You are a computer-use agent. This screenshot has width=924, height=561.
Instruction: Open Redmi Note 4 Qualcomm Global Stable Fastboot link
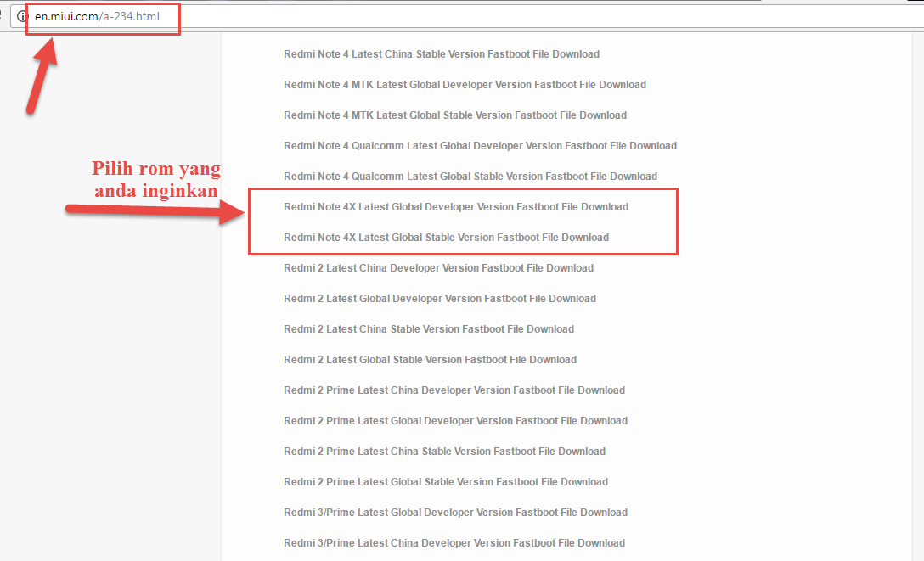470,177
